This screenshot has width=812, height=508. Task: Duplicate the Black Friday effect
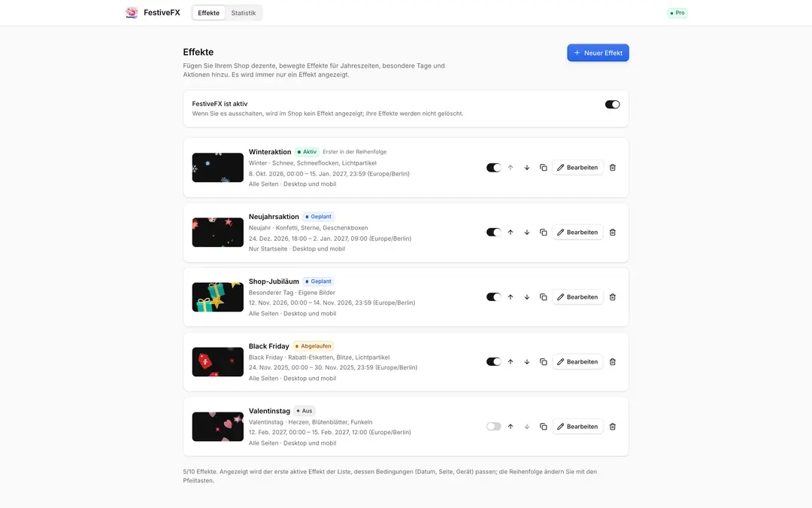coord(544,362)
